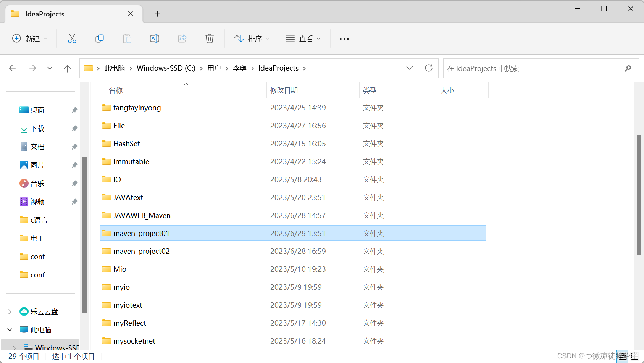Unpin 桌面 via its pin icon

click(x=74, y=110)
